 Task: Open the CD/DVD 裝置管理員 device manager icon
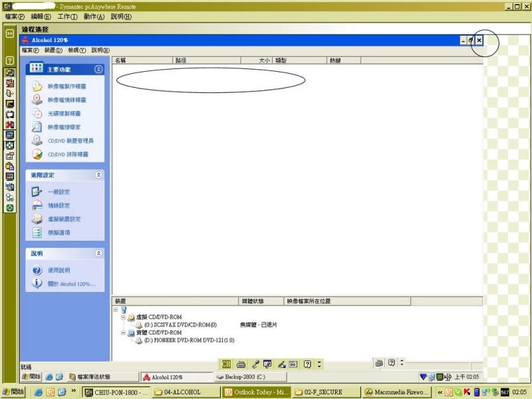37,140
